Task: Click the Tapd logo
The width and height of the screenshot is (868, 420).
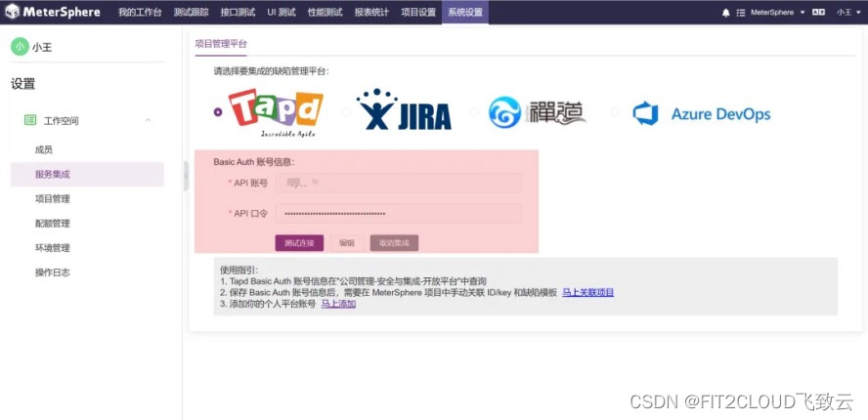Action: tap(276, 112)
